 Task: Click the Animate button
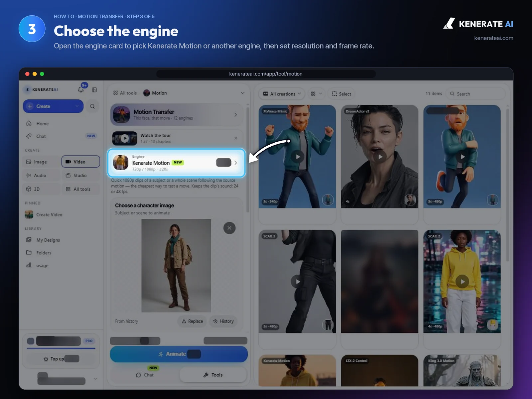coord(179,354)
